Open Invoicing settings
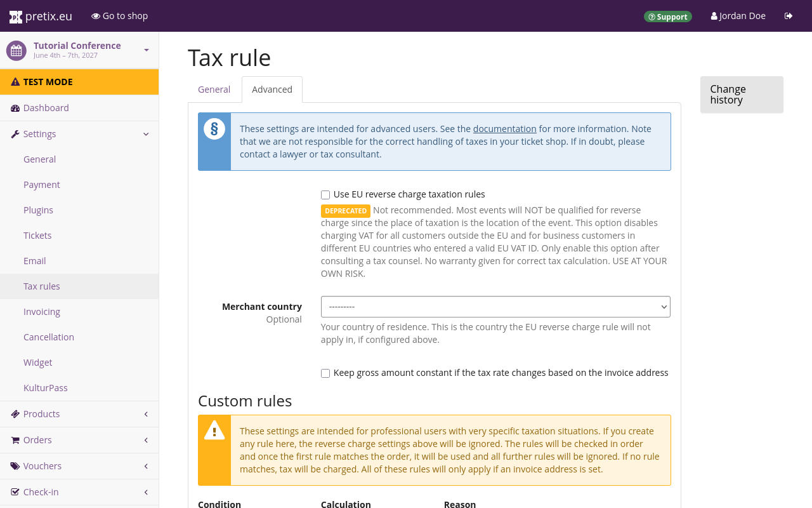 [x=79, y=312]
